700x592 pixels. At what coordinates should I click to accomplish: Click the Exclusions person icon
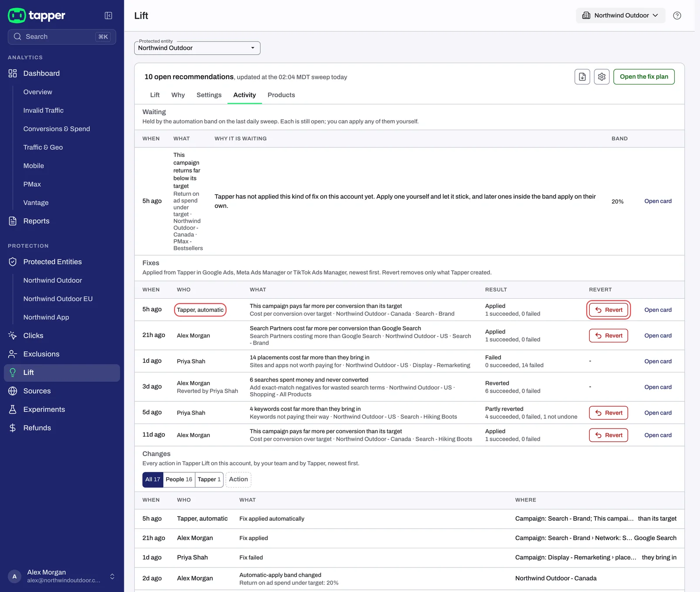pos(13,354)
